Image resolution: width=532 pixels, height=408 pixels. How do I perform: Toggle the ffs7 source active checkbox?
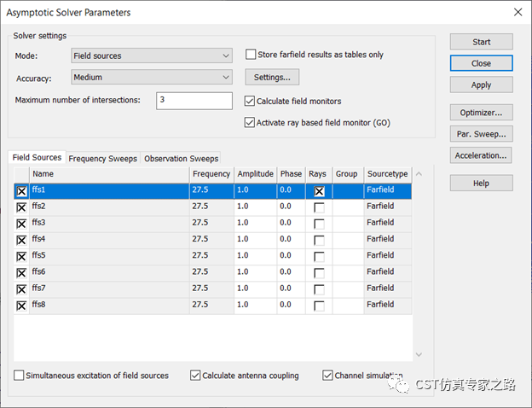(21, 289)
